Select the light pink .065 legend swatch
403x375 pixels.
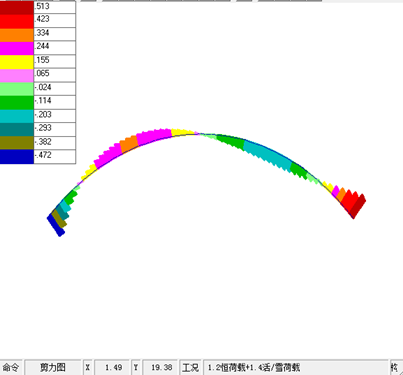tap(17, 76)
